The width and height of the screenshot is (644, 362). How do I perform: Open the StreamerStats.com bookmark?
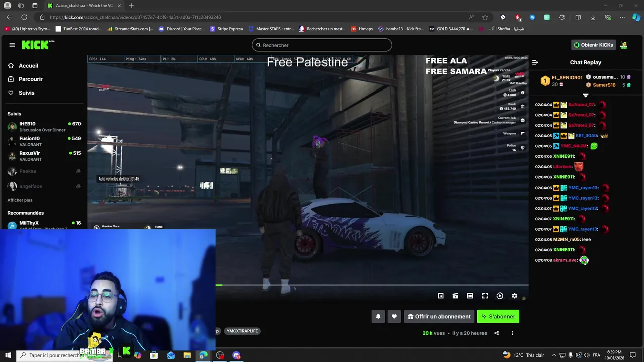[x=130, y=29]
